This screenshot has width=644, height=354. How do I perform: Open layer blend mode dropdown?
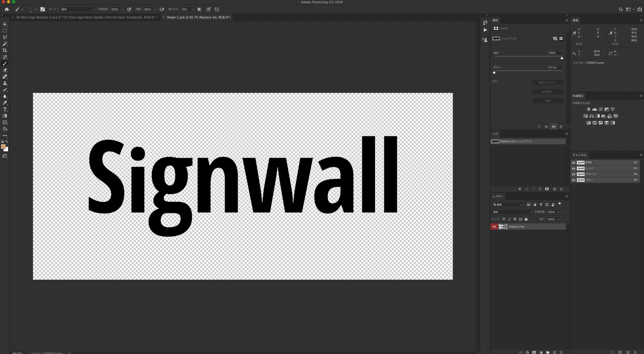coord(512,212)
